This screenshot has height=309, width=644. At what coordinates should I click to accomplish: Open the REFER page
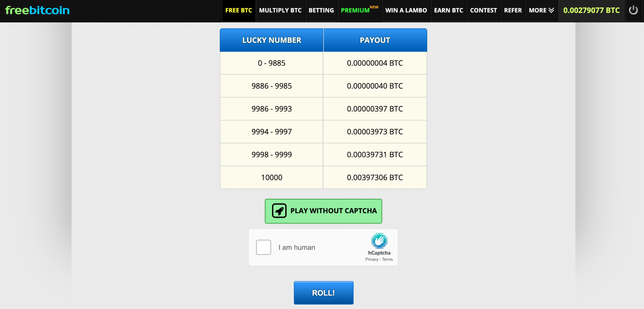[513, 10]
